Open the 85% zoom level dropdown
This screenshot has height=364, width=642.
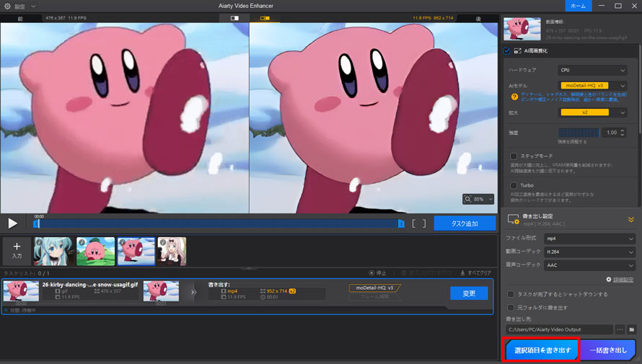point(490,199)
